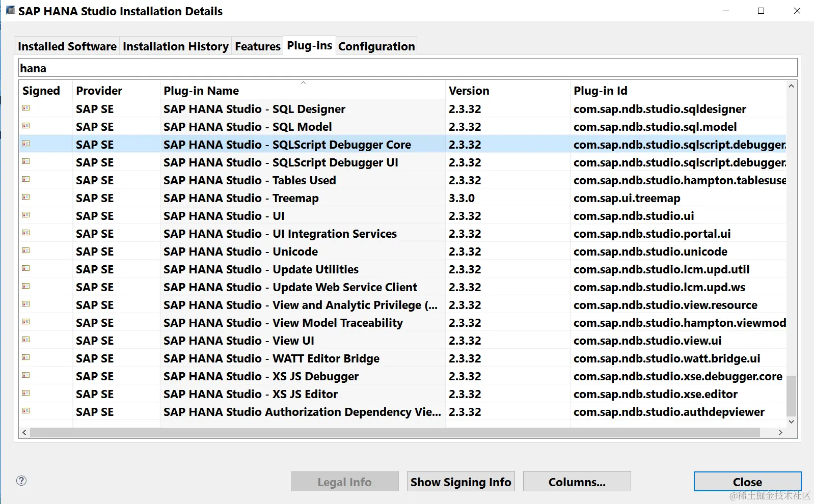Select 'SAP HANA Studio - XS JS Editor' name
814x504 pixels.
[x=251, y=394]
